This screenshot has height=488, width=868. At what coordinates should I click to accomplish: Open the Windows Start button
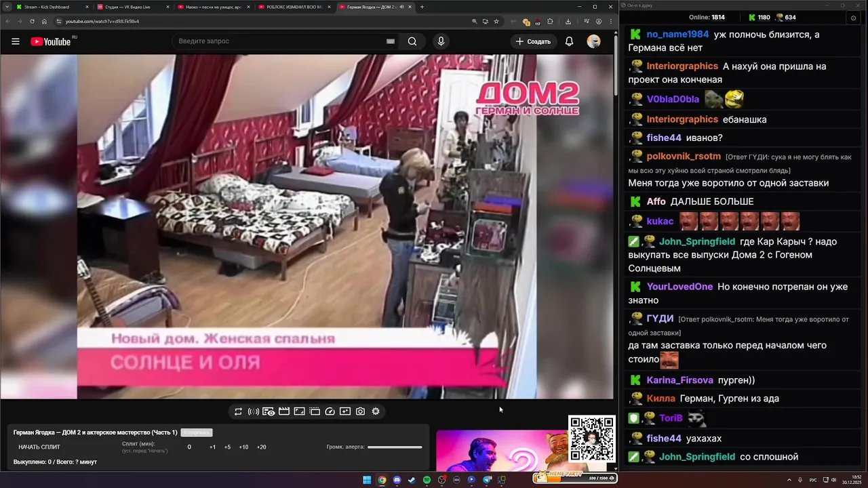[x=367, y=480]
